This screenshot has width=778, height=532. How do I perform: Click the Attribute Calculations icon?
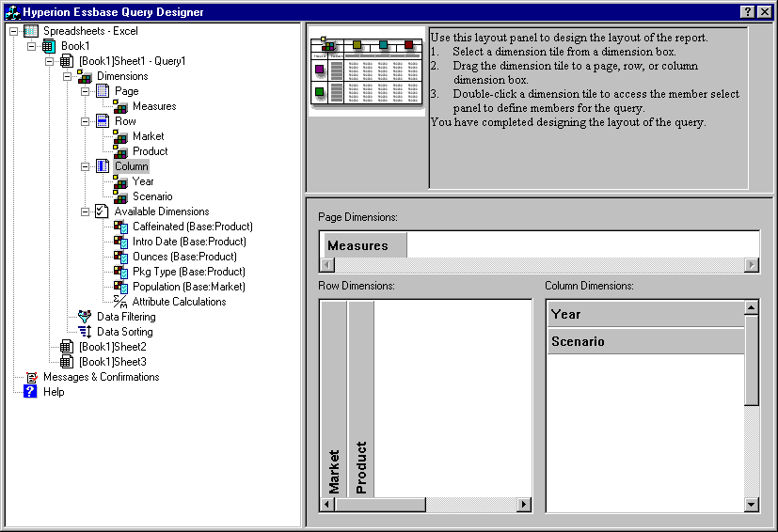click(120, 302)
